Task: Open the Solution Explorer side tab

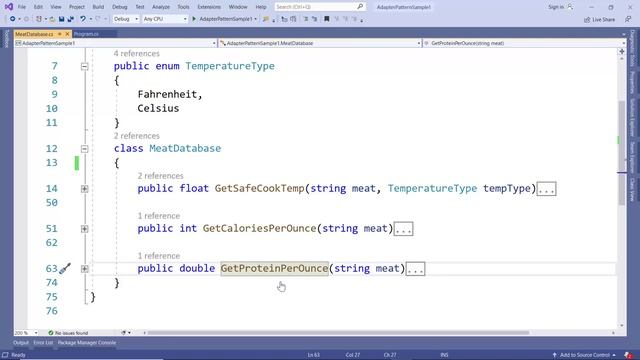Action: (632, 118)
